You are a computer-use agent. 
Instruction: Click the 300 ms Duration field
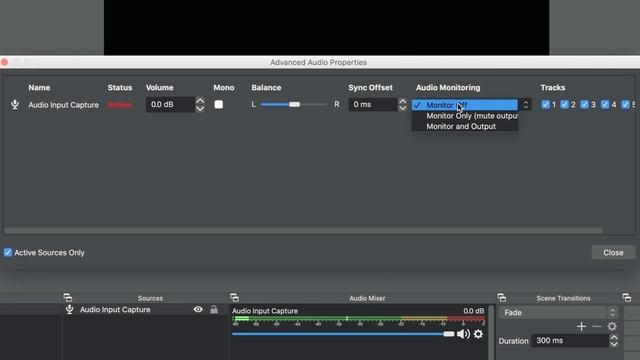pos(570,340)
